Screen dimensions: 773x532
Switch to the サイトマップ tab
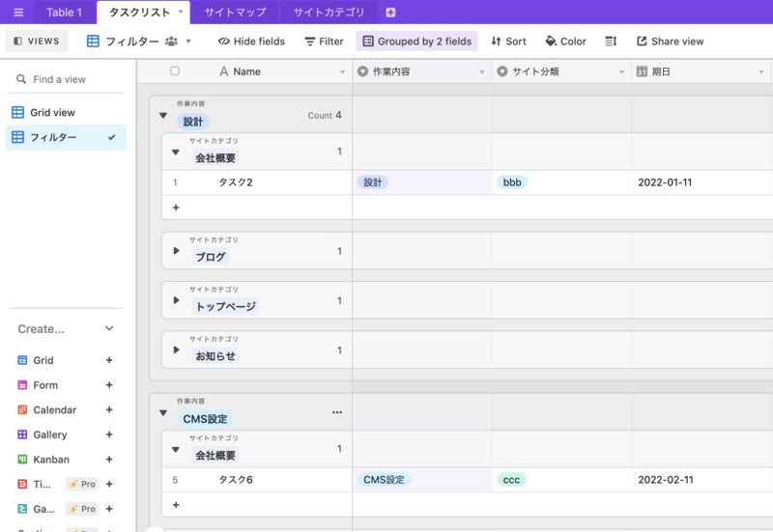(x=236, y=13)
